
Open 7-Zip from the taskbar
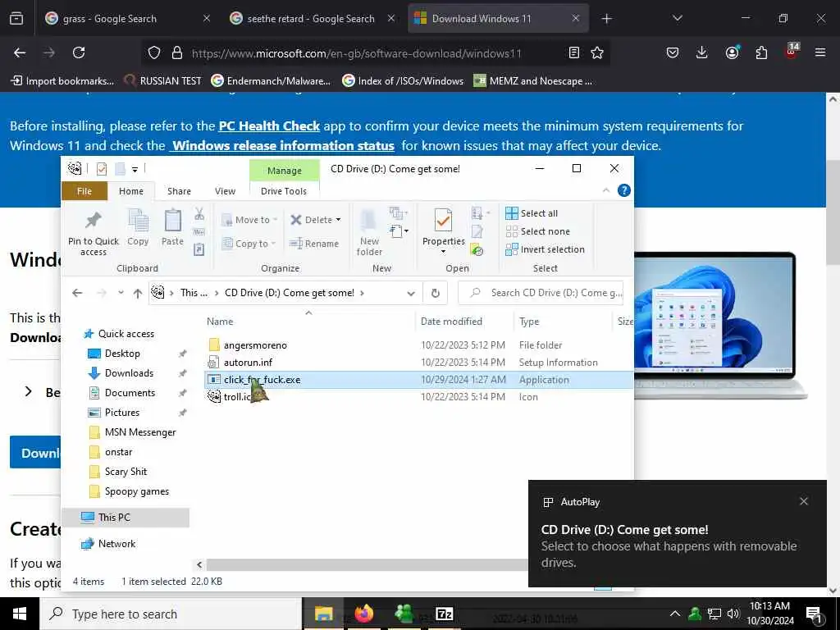point(445,614)
